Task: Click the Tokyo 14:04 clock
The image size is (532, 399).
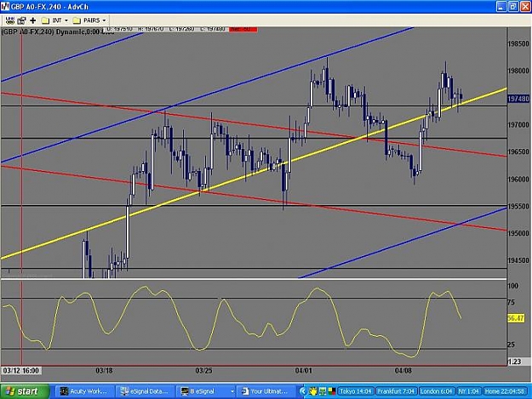Action: click(355, 391)
